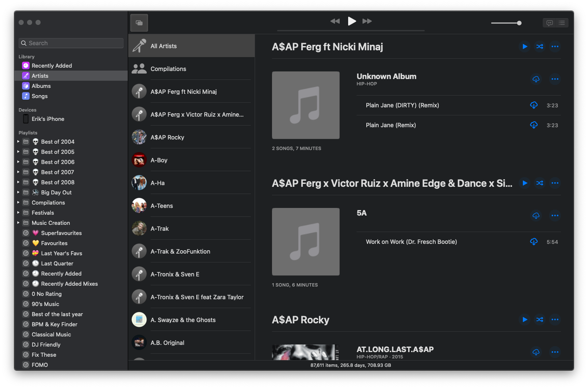Select A.B. Original in artist list
588x388 pixels.
[191, 343]
